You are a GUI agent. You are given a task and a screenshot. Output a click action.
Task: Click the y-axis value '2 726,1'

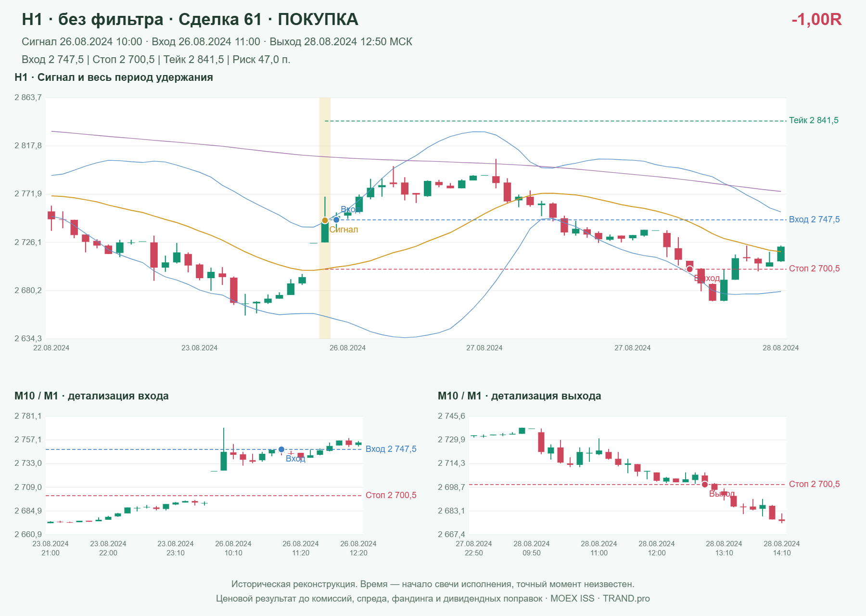point(28,242)
